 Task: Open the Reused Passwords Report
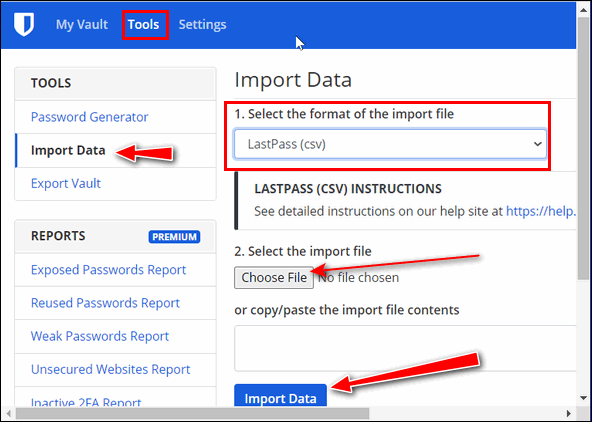click(105, 303)
